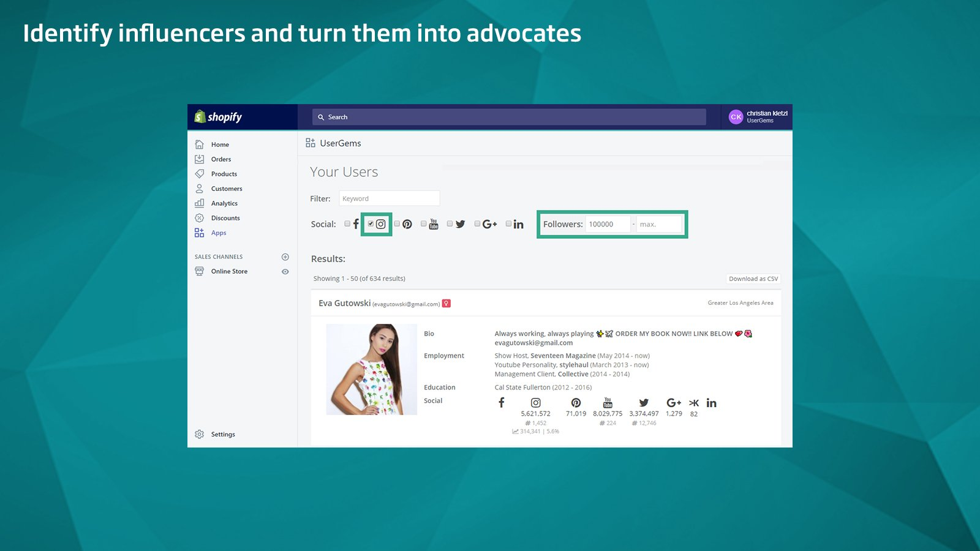Open Eva's YouTube profile icon

[x=608, y=402]
